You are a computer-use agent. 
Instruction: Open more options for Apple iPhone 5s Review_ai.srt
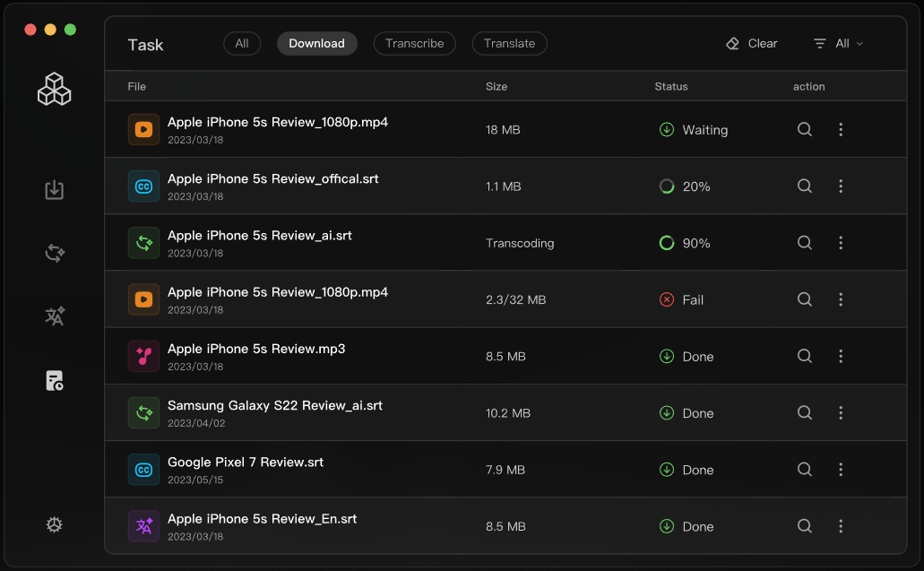[841, 243]
